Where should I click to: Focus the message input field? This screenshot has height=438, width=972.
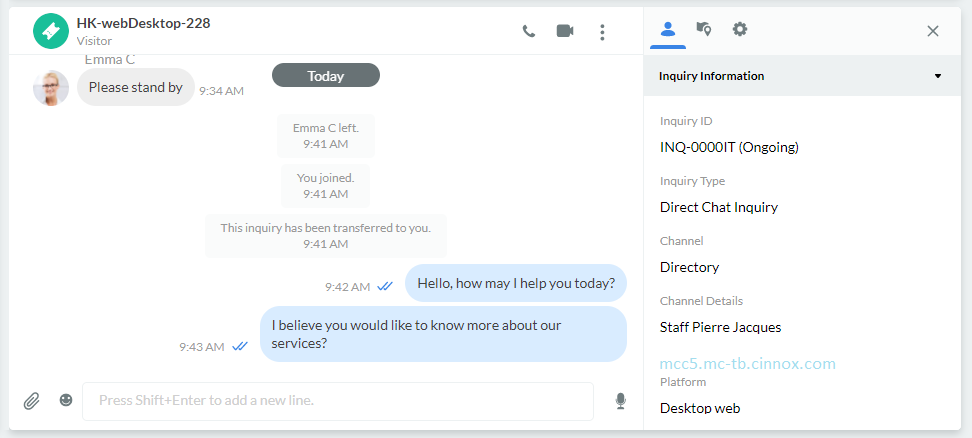338,401
